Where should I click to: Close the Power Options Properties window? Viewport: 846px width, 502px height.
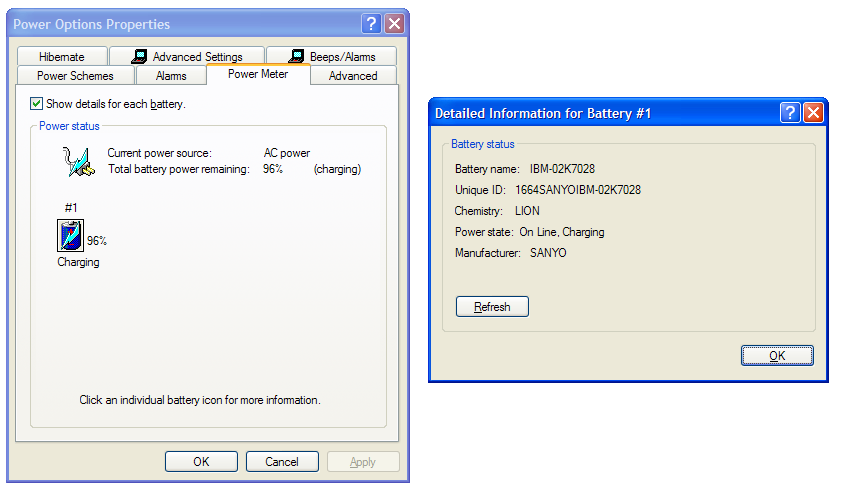[394, 24]
